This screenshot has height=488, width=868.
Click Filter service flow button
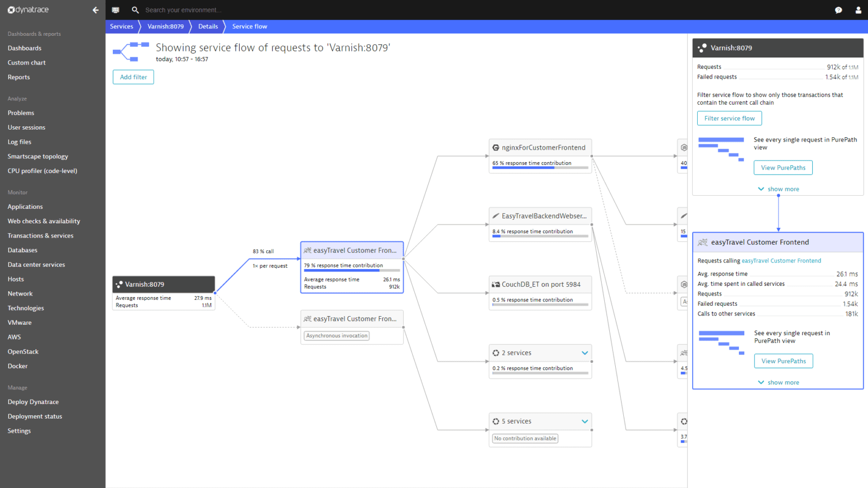coord(729,118)
